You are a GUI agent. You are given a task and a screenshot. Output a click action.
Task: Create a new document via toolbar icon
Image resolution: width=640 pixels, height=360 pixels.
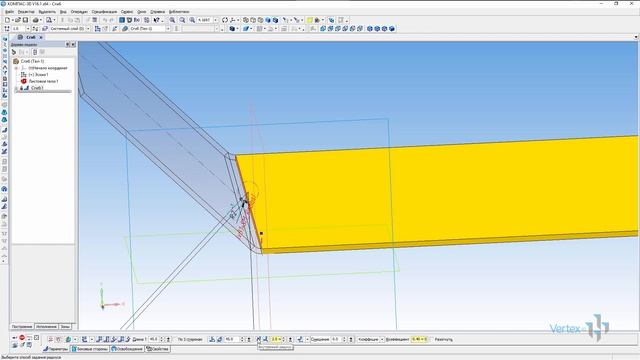(7, 20)
